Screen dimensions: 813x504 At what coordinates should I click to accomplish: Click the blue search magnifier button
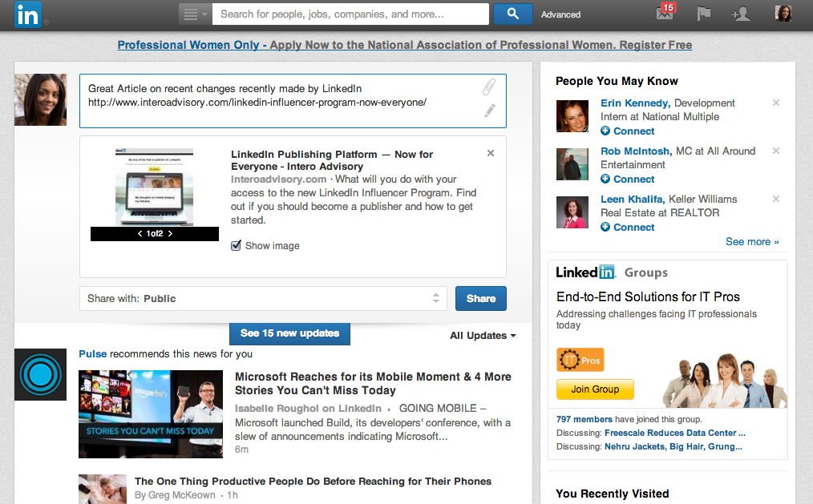512,14
